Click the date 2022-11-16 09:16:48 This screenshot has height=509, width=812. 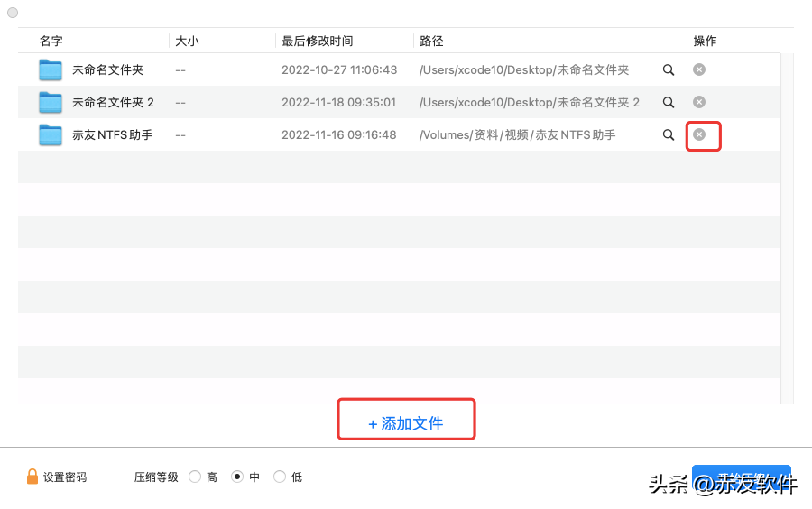338,135
